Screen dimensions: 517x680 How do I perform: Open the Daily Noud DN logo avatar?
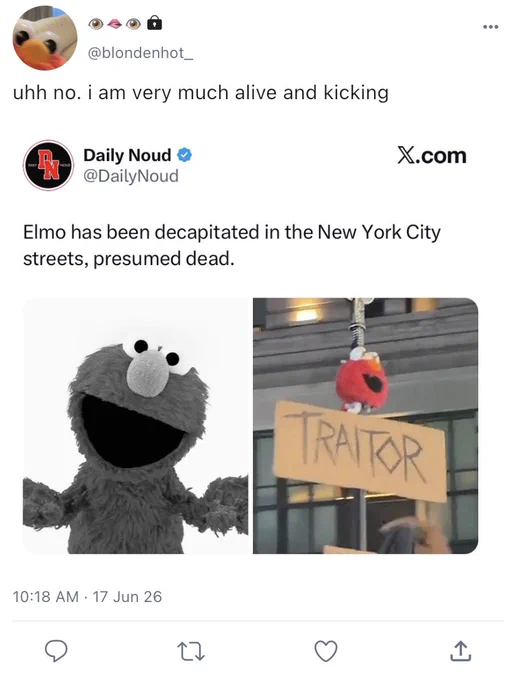point(48,165)
